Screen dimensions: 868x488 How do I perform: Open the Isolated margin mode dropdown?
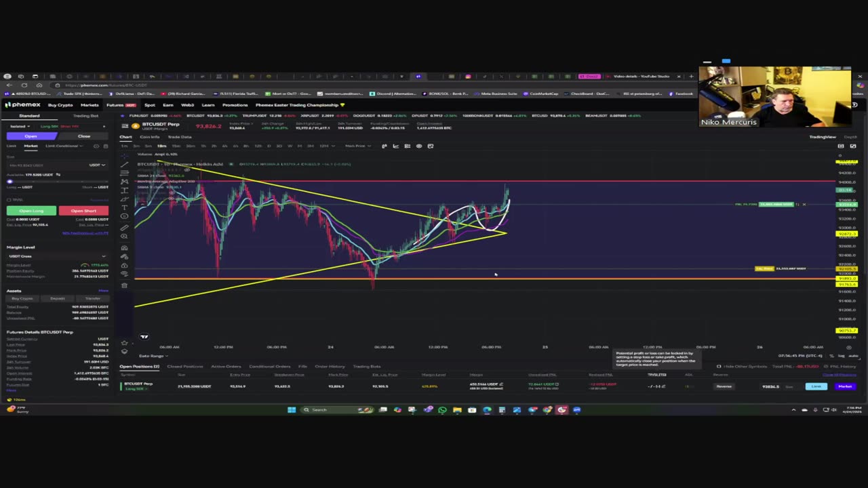coord(19,126)
